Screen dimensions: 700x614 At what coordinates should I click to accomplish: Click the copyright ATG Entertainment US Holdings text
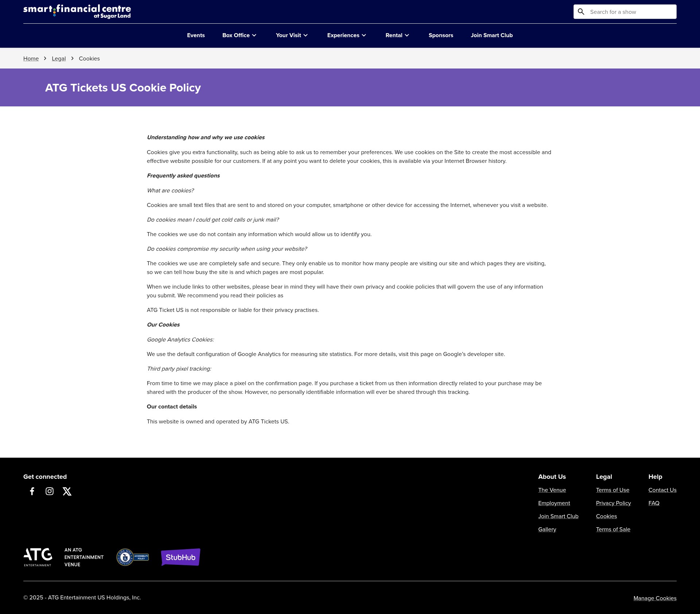coord(82,598)
